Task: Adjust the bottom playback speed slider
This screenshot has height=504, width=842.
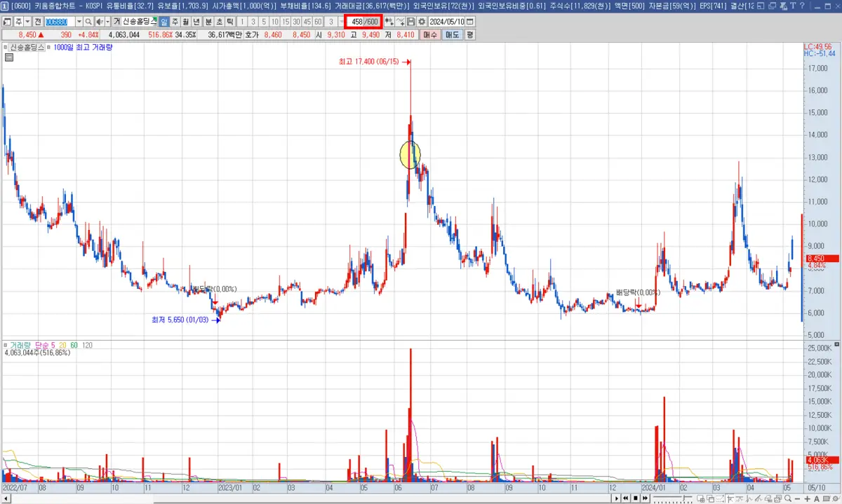Action: point(673,498)
